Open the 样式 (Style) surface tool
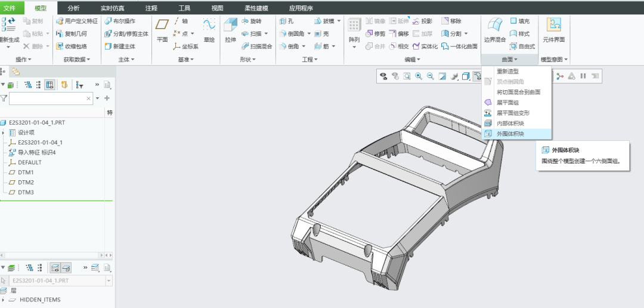 (519, 33)
